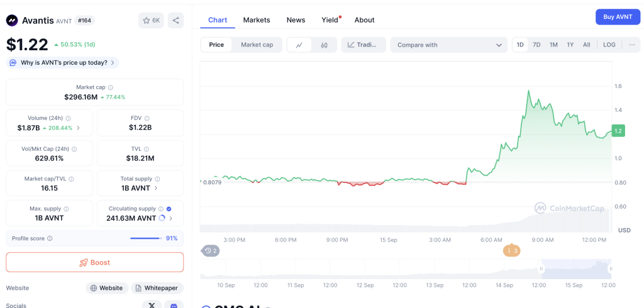644x308 pixels.
Task: Select line chart type icon
Action: pyautogui.click(x=299, y=45)
